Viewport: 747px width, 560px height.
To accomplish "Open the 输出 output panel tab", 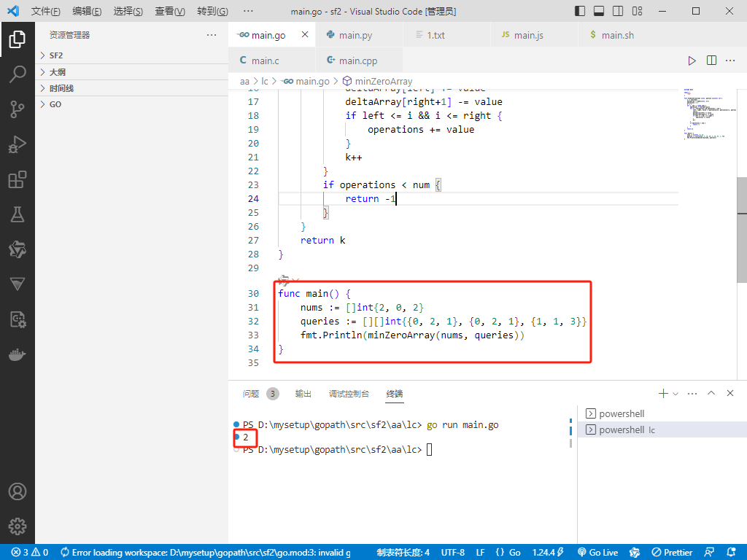I will pyautogui.click(x=303, y=394).
